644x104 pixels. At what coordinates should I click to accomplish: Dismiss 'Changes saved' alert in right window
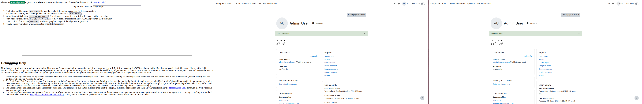(x=579, y=33)
